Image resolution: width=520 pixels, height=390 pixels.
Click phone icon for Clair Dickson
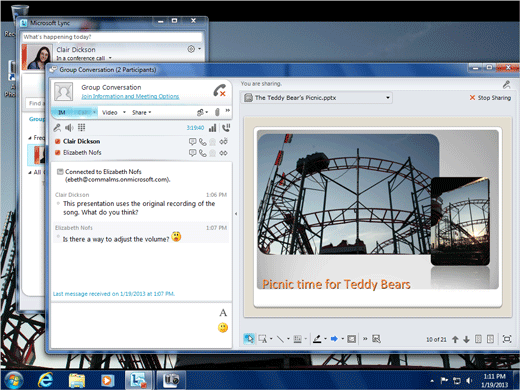pyautogui.click(x=203, y=142)
